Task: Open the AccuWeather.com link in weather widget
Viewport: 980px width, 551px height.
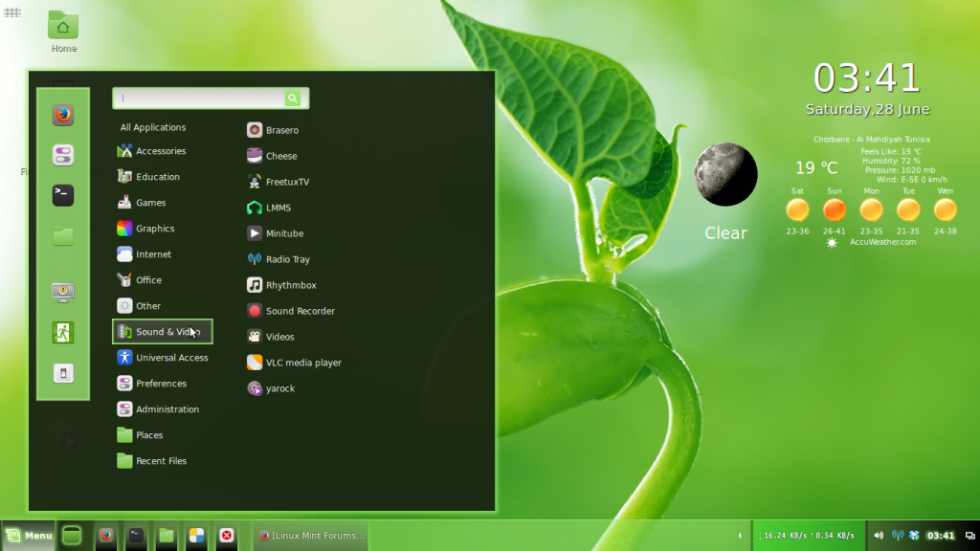Action: pos(882,242)
